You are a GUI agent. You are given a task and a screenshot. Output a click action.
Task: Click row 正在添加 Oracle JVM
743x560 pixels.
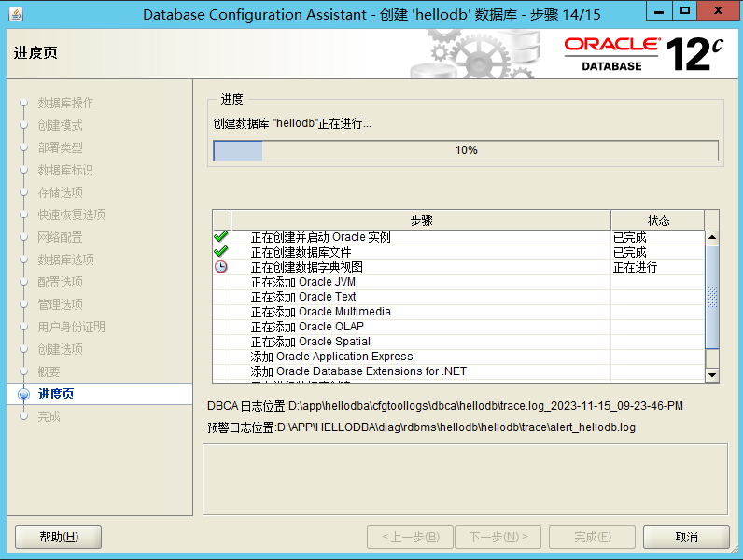pos(458,282)
